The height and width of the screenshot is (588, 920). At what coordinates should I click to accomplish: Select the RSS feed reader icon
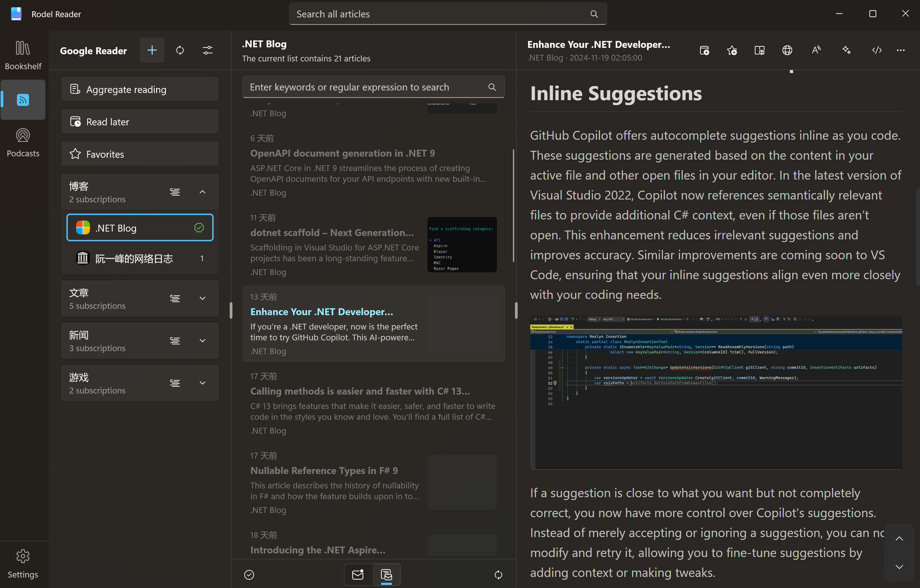point(23,100)
